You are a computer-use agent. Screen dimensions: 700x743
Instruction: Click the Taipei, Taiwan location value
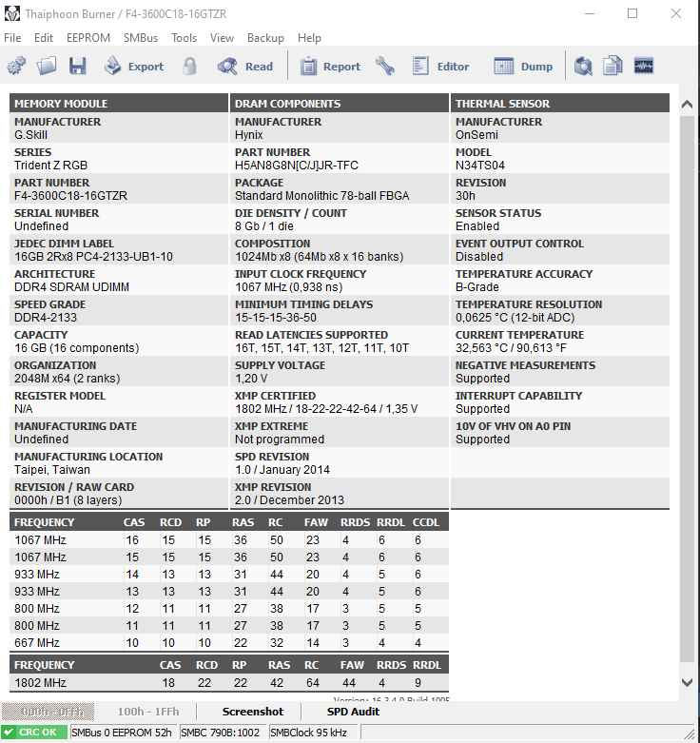(x=52, y=470)
